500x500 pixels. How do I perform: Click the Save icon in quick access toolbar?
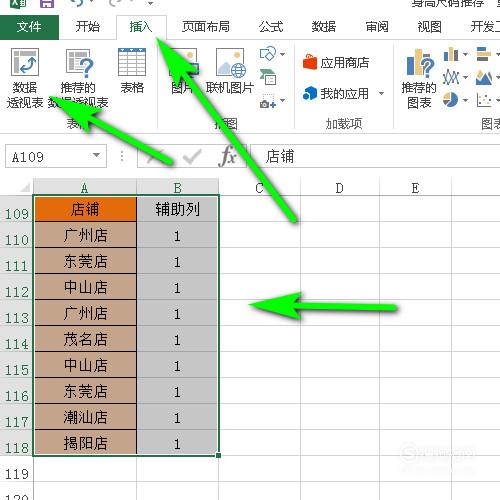[x=47, y=3]
